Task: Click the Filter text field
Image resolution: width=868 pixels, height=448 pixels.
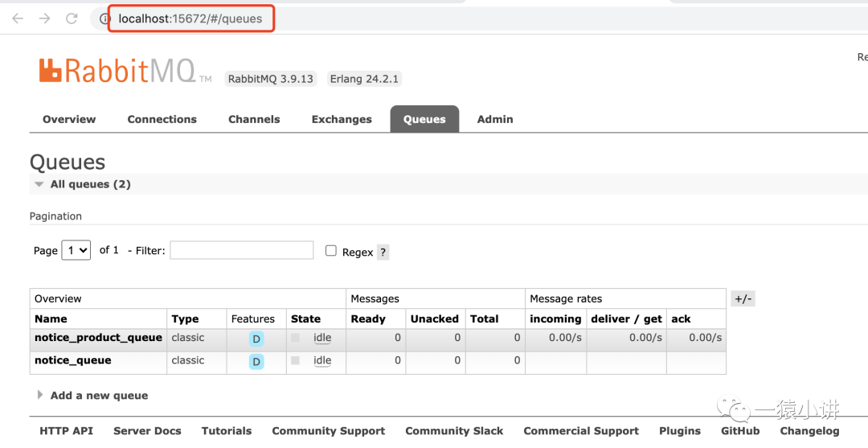Action: (x=241, y=250)
